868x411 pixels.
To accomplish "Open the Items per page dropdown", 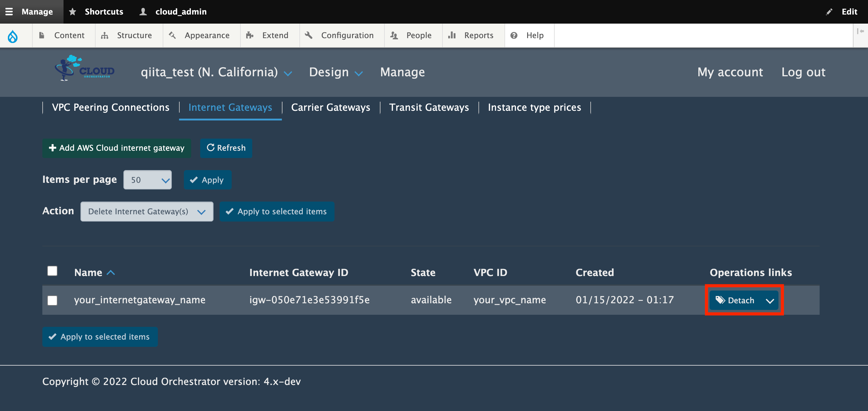I will pos(148,180).
